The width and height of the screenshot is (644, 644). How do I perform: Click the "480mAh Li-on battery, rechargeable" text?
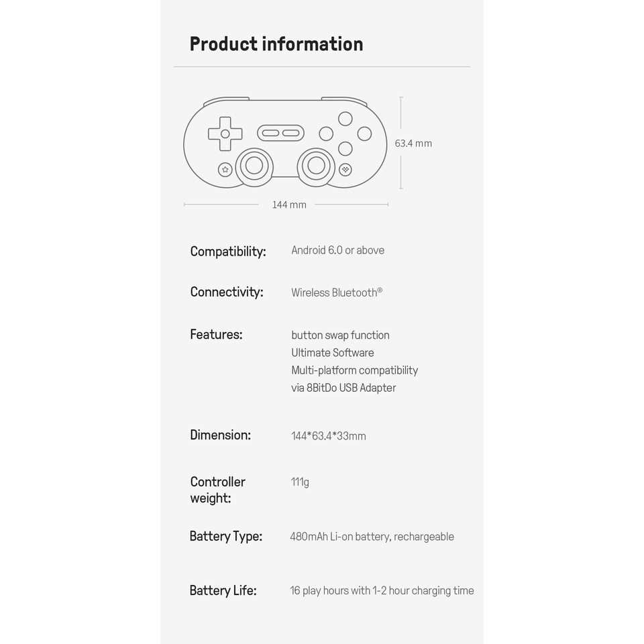[x=372, y=537]
